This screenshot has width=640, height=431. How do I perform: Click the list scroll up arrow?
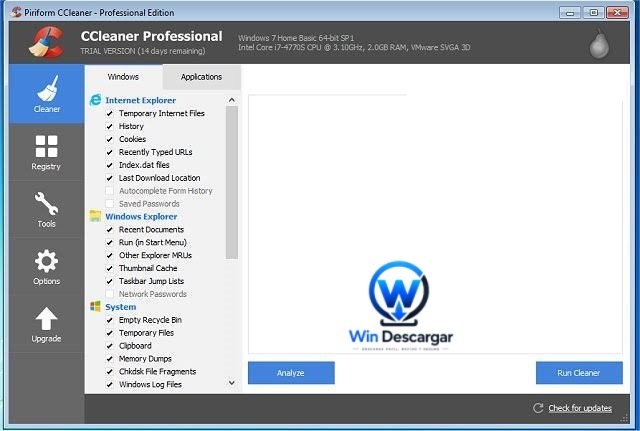pyautogui.click(x=232, y=100)
